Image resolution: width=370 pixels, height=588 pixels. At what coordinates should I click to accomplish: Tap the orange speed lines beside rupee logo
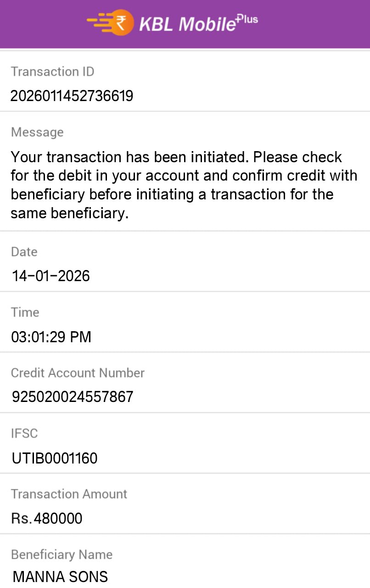99,23
